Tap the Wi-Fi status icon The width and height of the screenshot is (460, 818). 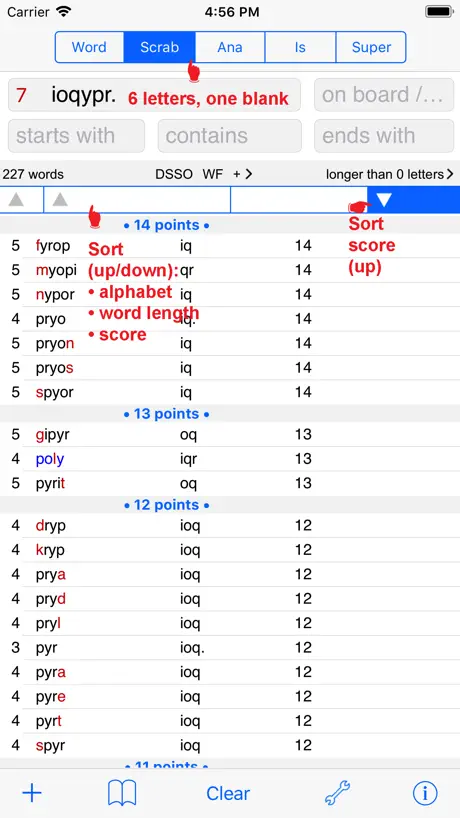point(64,11)
